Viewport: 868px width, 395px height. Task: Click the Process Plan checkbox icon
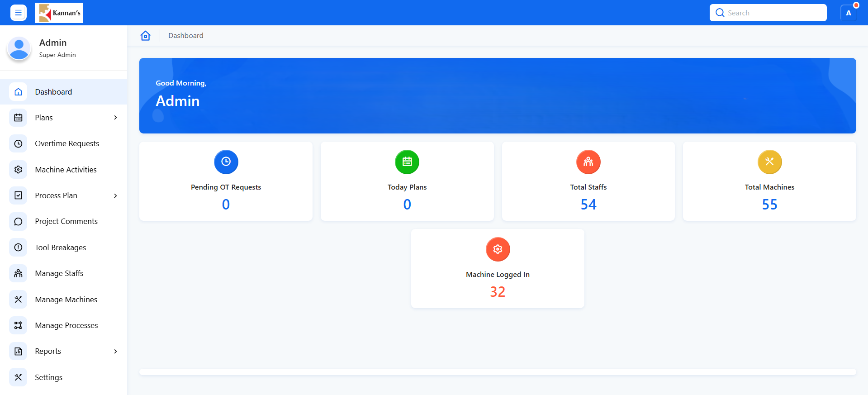click(x=18, y=195)
